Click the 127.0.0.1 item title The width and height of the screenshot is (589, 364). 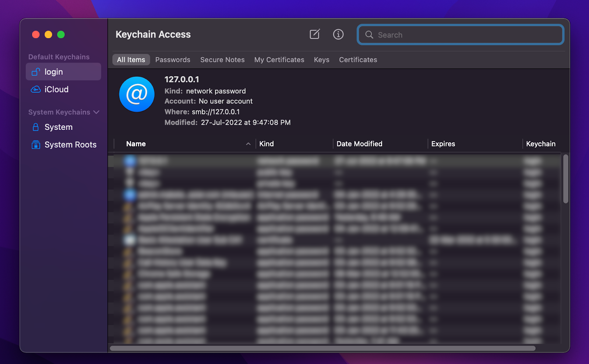coord(182,79)
